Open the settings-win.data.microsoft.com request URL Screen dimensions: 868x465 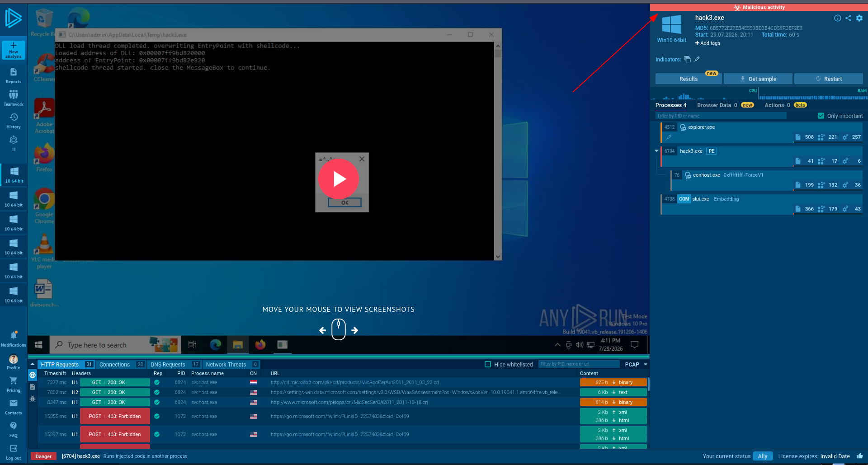click(415, 392)
